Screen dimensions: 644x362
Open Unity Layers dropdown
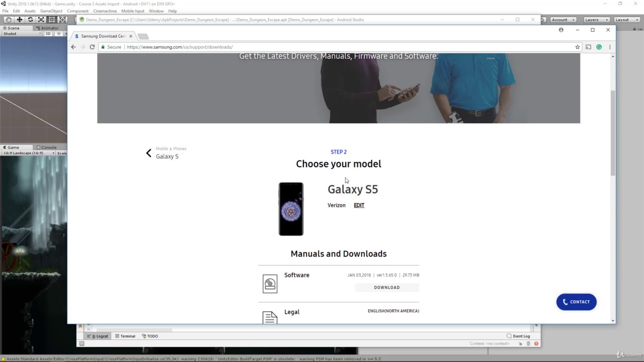point(597,20)
